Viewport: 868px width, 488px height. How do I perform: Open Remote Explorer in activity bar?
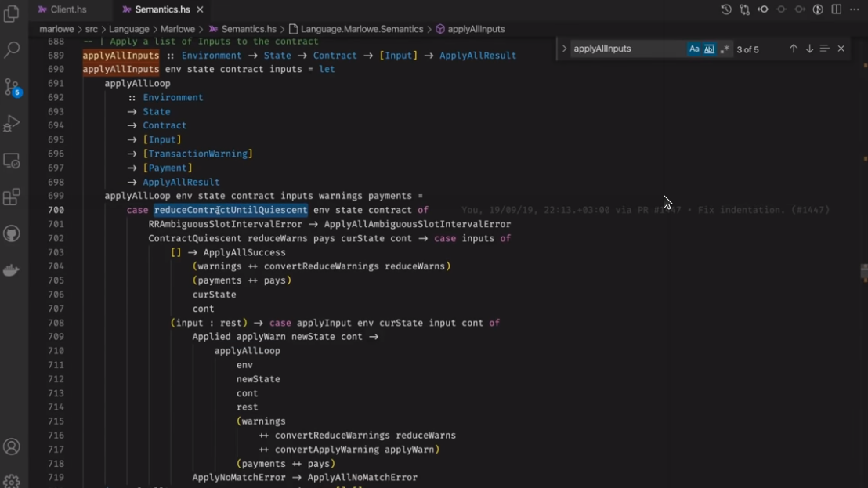[12, 161]
